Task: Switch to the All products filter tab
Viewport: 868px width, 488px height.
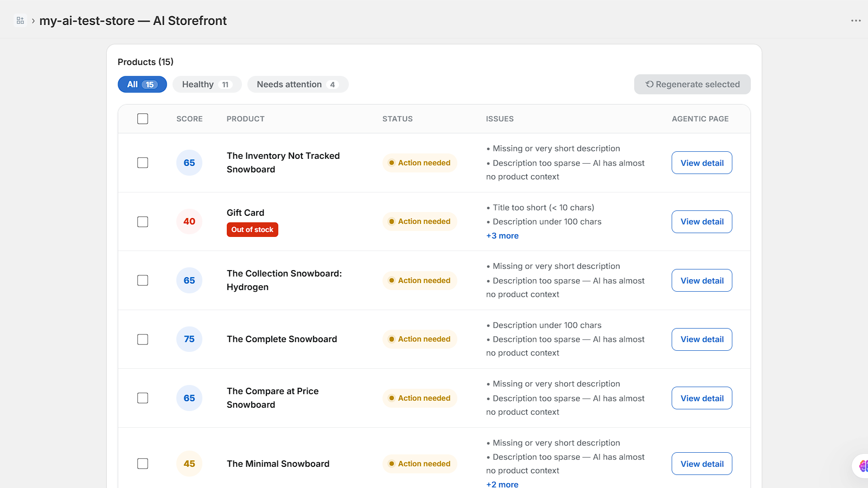Action: 142,85
